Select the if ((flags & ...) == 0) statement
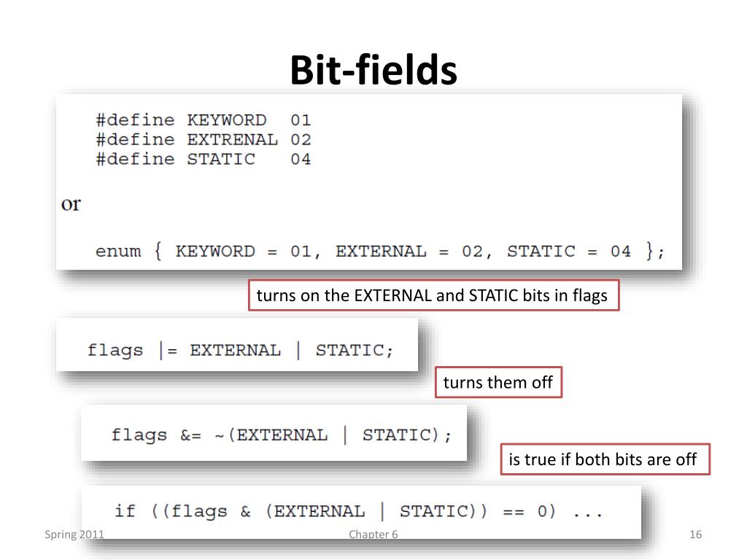 (359, 511)
